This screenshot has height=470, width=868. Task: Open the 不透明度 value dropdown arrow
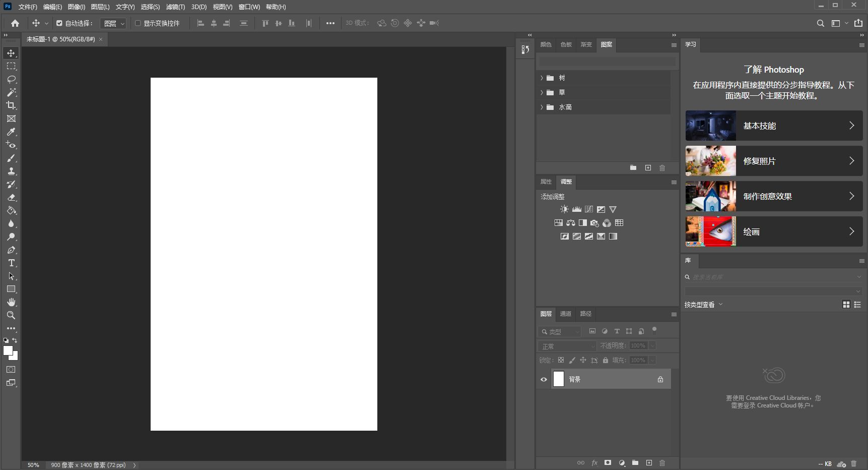click(652, 345)
